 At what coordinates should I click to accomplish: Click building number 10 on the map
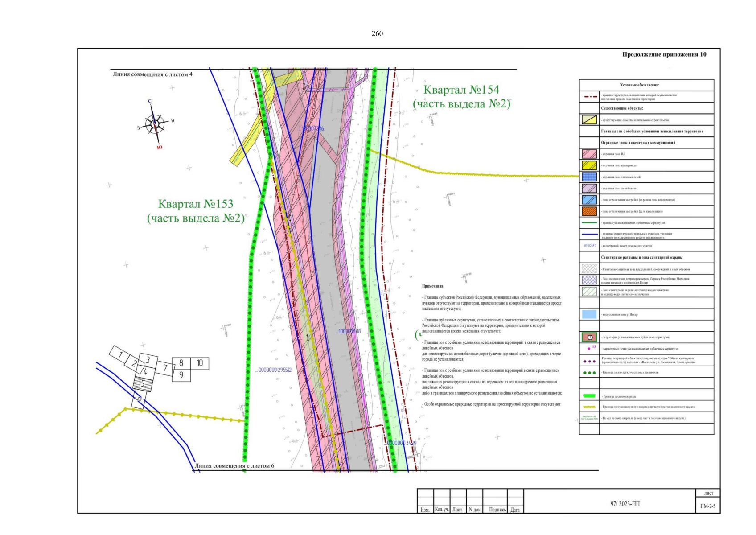point(200,363)
